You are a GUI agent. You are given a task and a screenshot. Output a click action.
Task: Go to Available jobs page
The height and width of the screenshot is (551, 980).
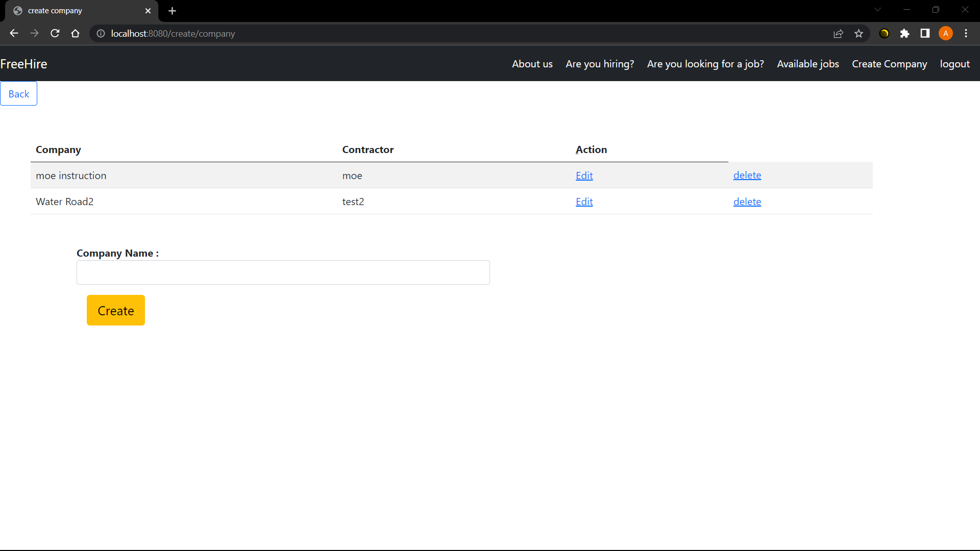pyautogui.click(x=807, y=64)
